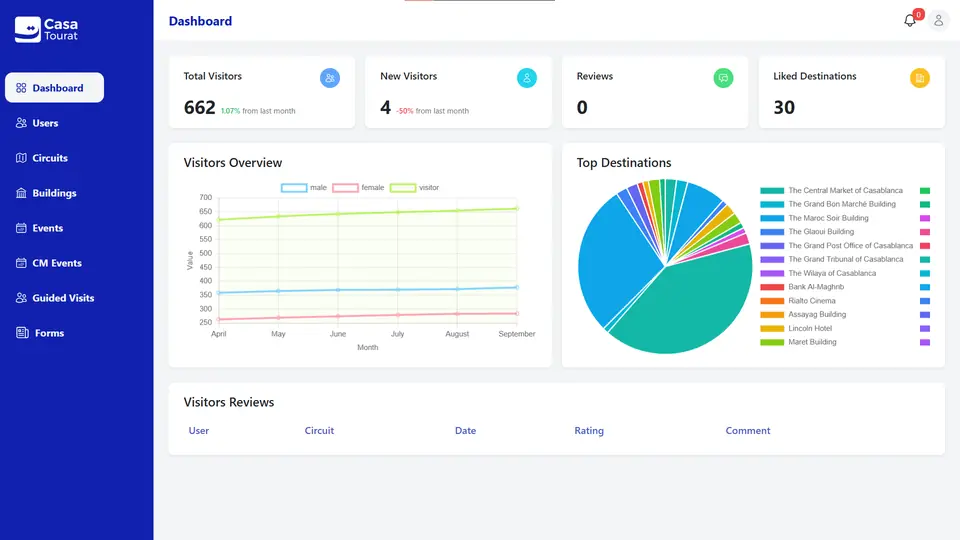Click Assayag Building orange color swatch
The height and width of the screenshot is (540, 960).
(x=772, y=315)
